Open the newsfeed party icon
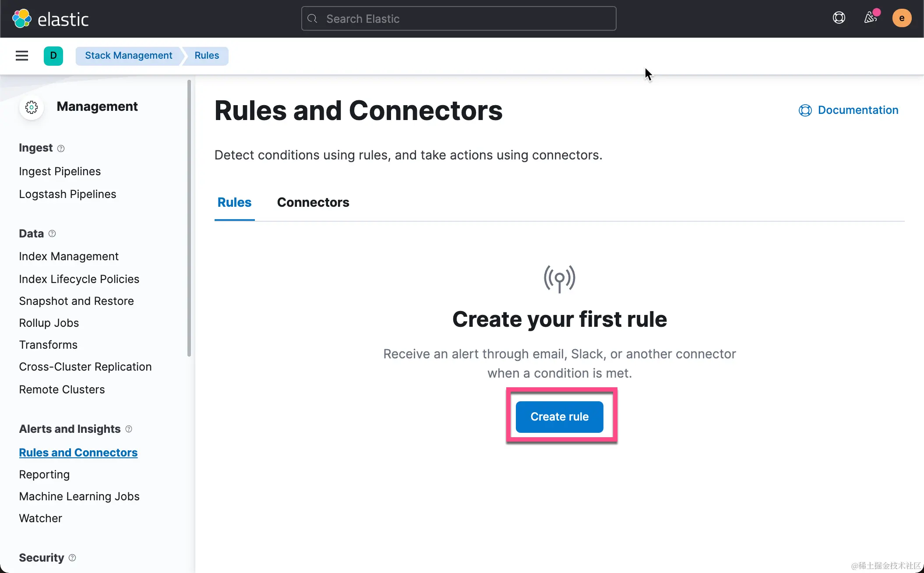924x573 pixels. click(x=870, y=18)
